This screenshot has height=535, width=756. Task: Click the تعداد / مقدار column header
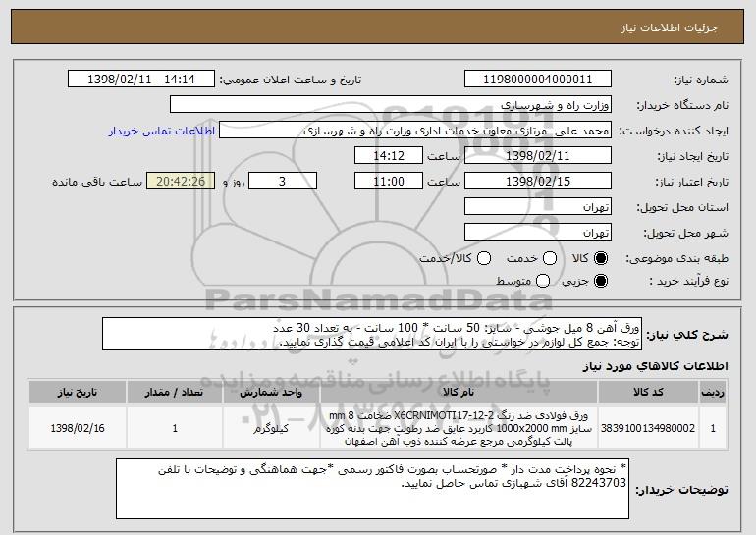175,393
